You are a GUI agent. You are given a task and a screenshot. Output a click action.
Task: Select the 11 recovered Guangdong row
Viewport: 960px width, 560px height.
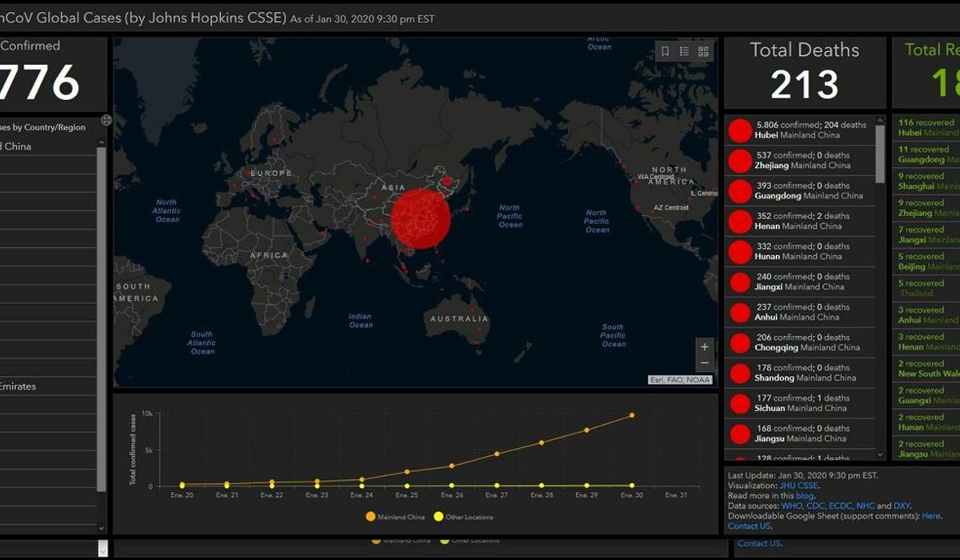926,155
